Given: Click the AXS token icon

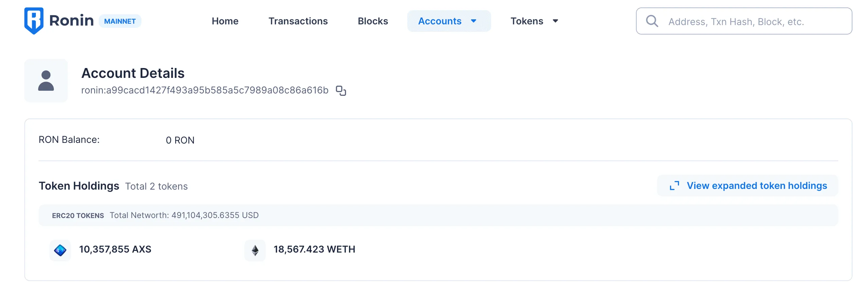Looking at the screenshot, I should point(60,250).
